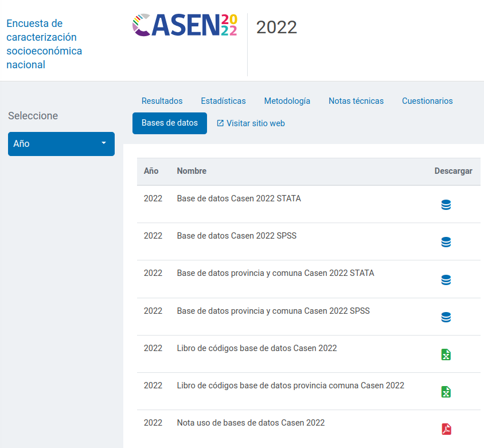Open the Estadísticas tab
This screenshot has height=448, width=484.
coord(223,101)
